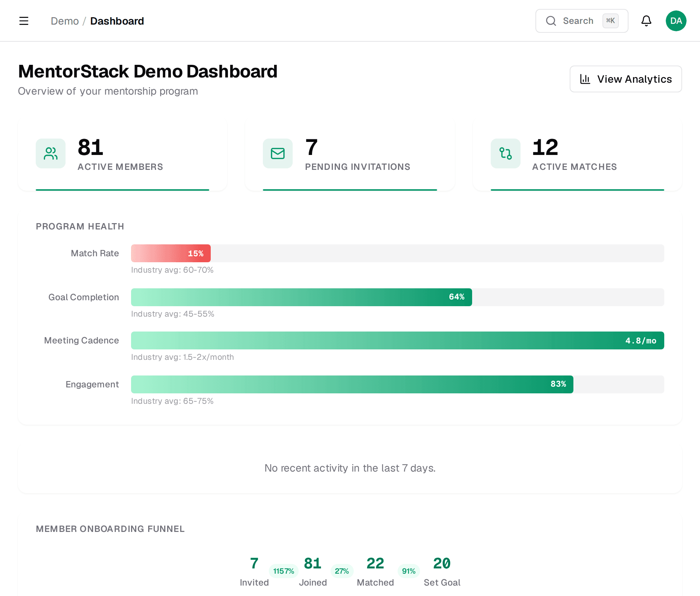Click the 81 Active Members count
Screen dimensions: 700x596
point(90,148)
